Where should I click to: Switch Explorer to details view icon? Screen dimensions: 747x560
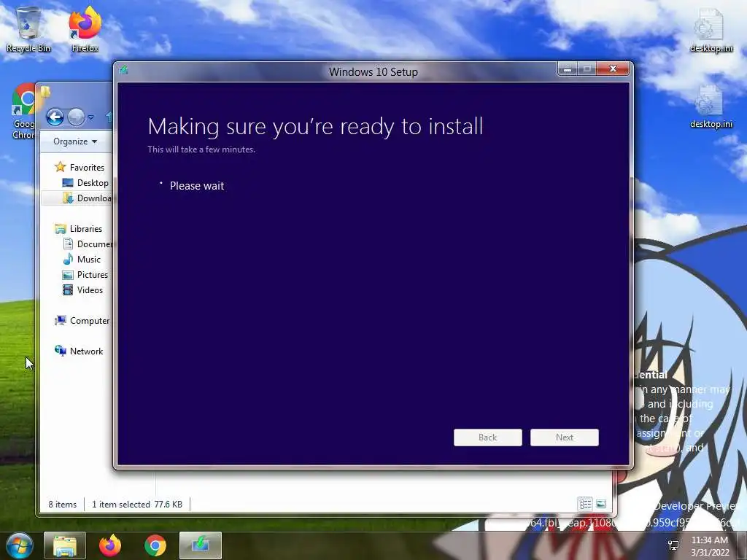(x=585, y=504)
